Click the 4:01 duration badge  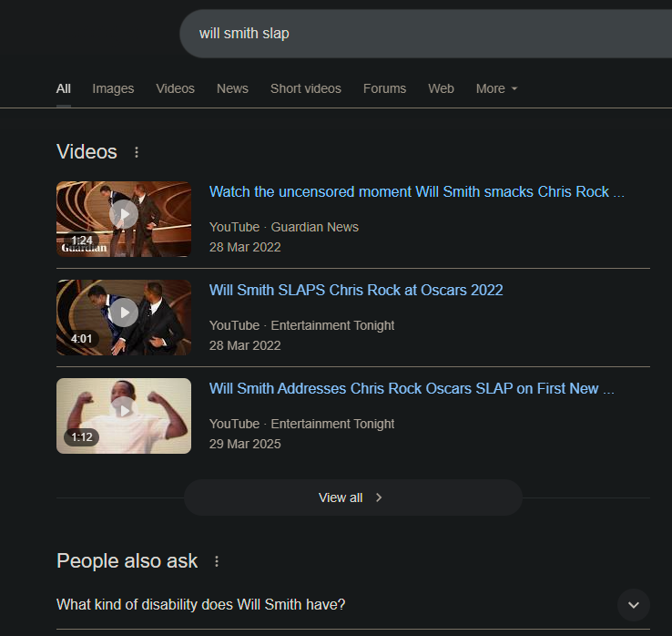coord(81,339)
